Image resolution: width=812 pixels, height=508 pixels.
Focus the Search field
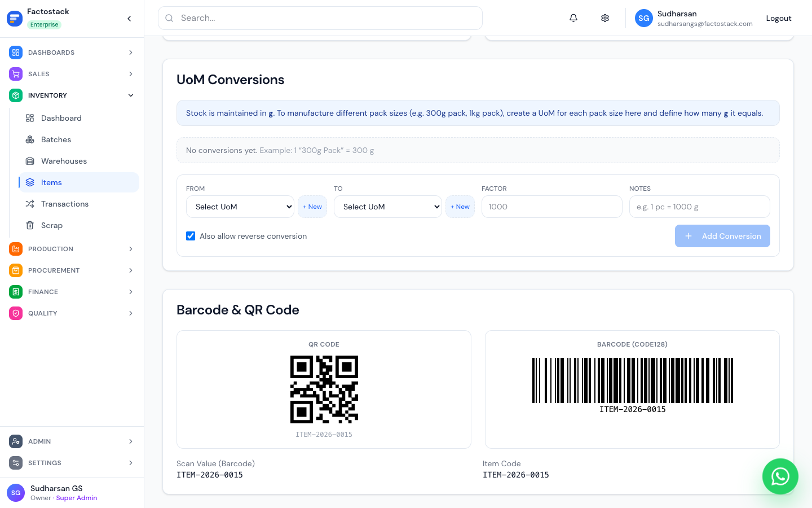coord(320,18)
